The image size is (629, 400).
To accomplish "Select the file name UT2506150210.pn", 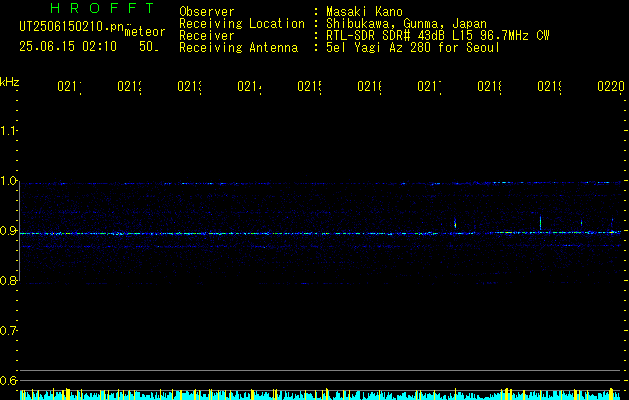I will pos(71,27).
